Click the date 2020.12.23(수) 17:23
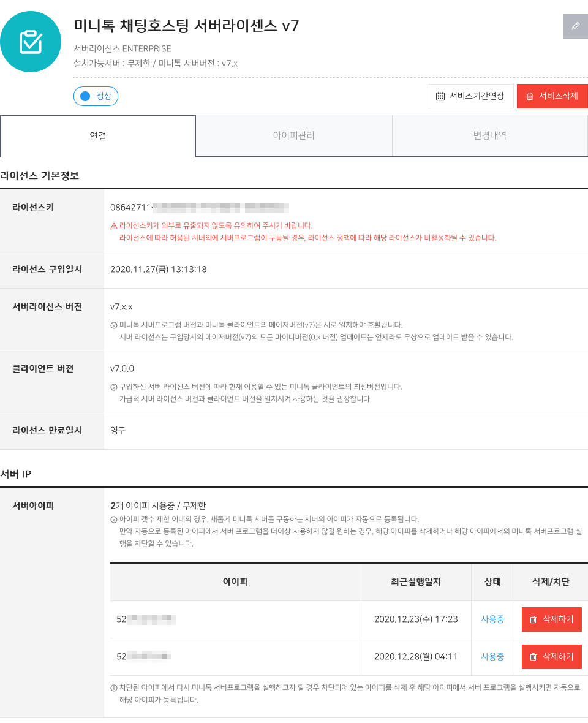This screenshot has width=588, height=723. click(x=416, y=619)
